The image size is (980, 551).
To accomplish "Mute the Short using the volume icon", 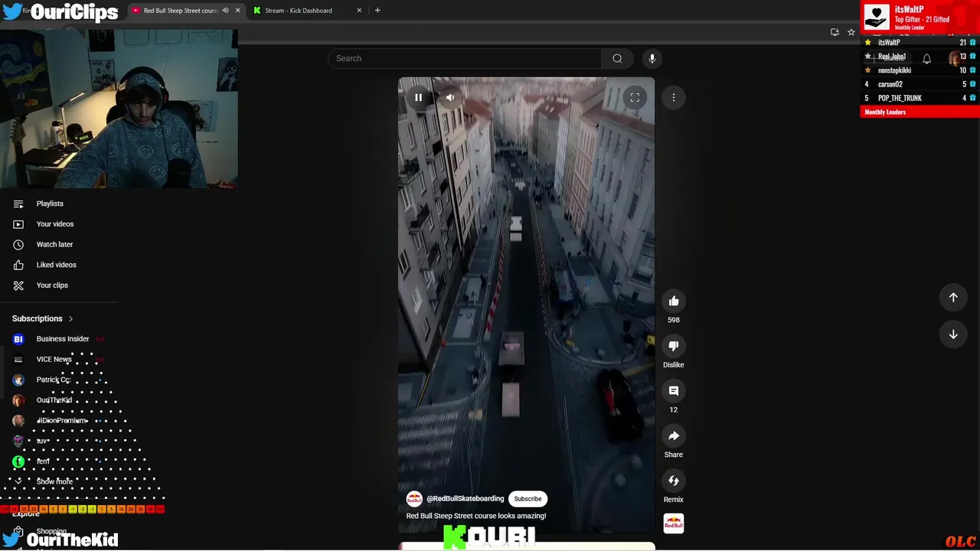I will pos(450,97).
